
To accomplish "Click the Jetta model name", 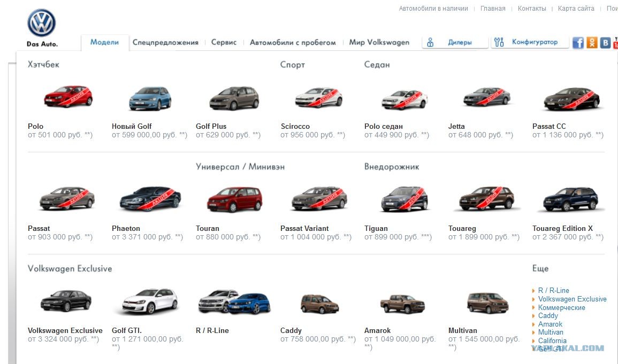I will click(456, 126).
